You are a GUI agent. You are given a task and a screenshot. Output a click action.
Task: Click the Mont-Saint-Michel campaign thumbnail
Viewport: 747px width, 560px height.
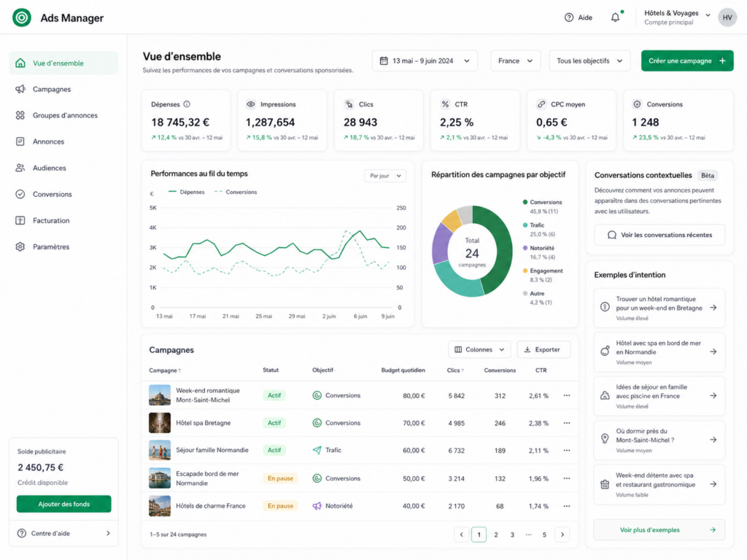[160, 395]
